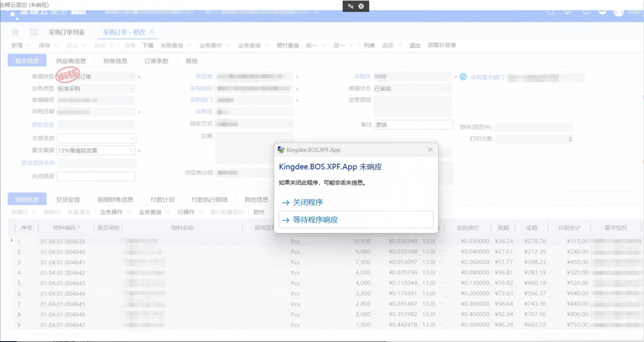Click the stop X icon in recorder bar

click(361, 6)
